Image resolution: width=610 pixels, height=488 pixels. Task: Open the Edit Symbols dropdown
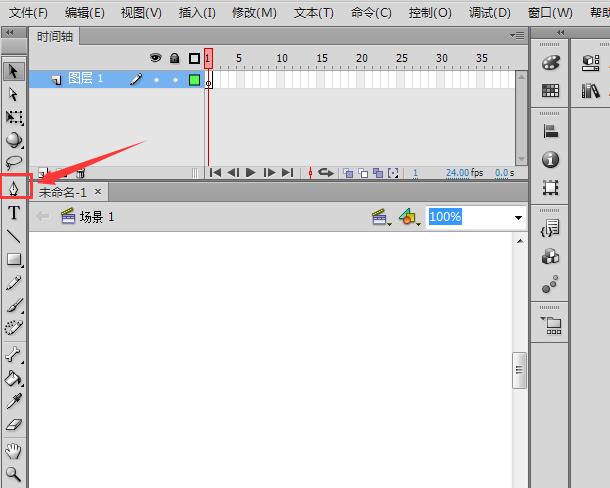tap(409, 217)
